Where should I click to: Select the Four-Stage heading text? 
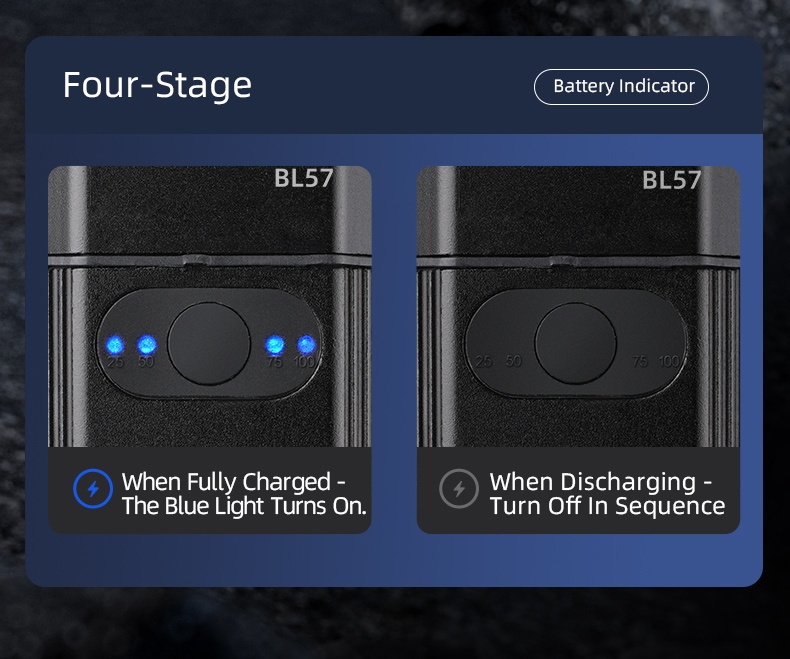[157, 85]
